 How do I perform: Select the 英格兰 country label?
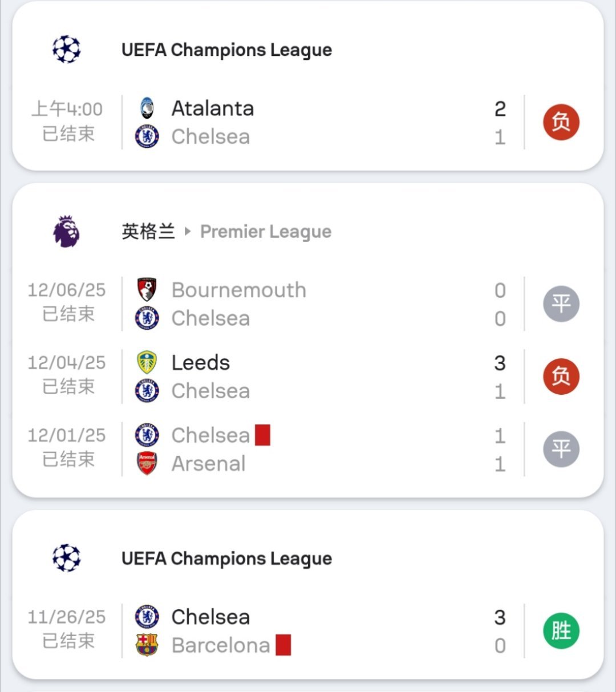(x=148, y=232)
